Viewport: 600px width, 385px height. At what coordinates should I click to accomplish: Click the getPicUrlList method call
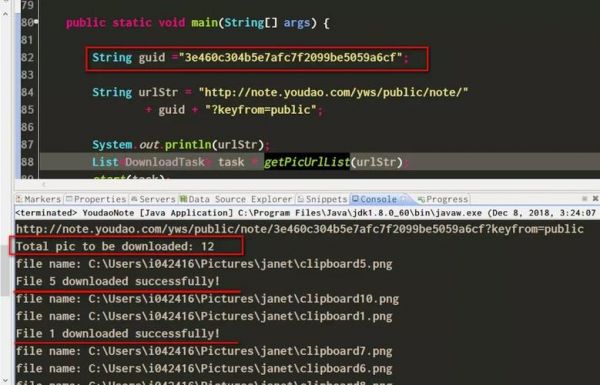[x=307, y=162]
